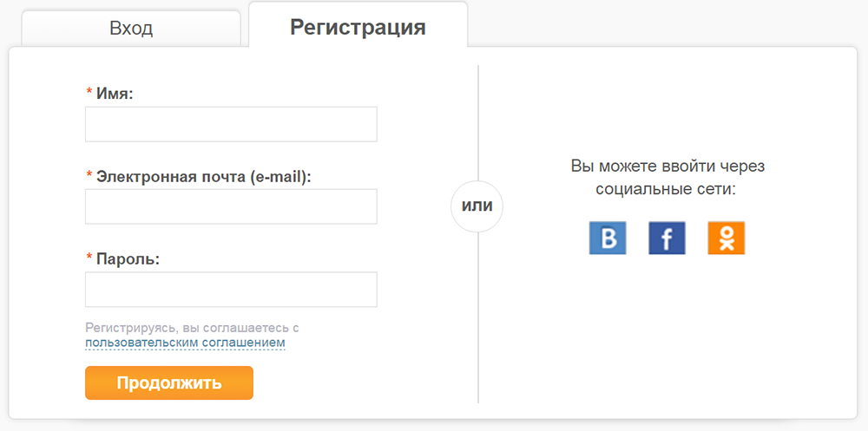This screenshot has width=868, height=431.
Task: Click the 'Вы можете ввойти через социальные сети' text
Action: tap(667, 177)
